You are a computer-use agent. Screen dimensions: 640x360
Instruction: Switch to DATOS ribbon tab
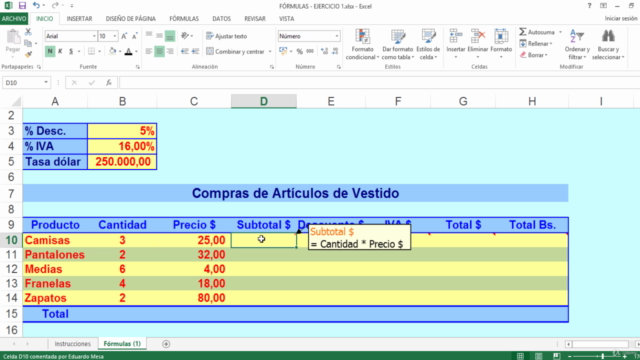coord(222,19)
